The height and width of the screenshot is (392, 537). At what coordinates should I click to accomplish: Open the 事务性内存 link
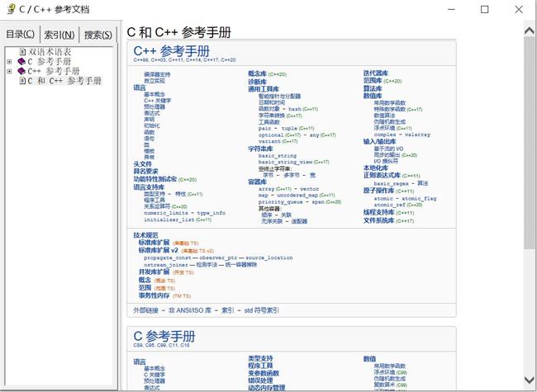click(x=154, y=295)
